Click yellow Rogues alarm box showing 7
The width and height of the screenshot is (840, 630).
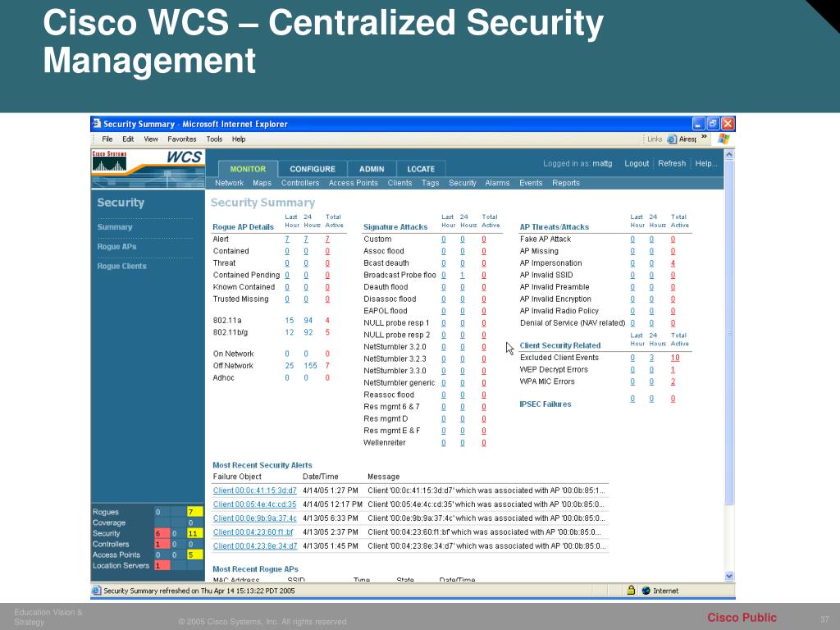tap(194, 512)
